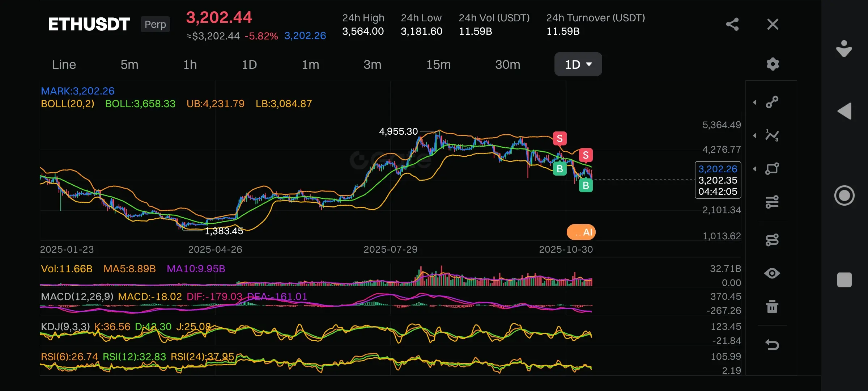Open the 1D interval dropdown
The height and width of the screenshot is (391, 868).
click(578, 64)
